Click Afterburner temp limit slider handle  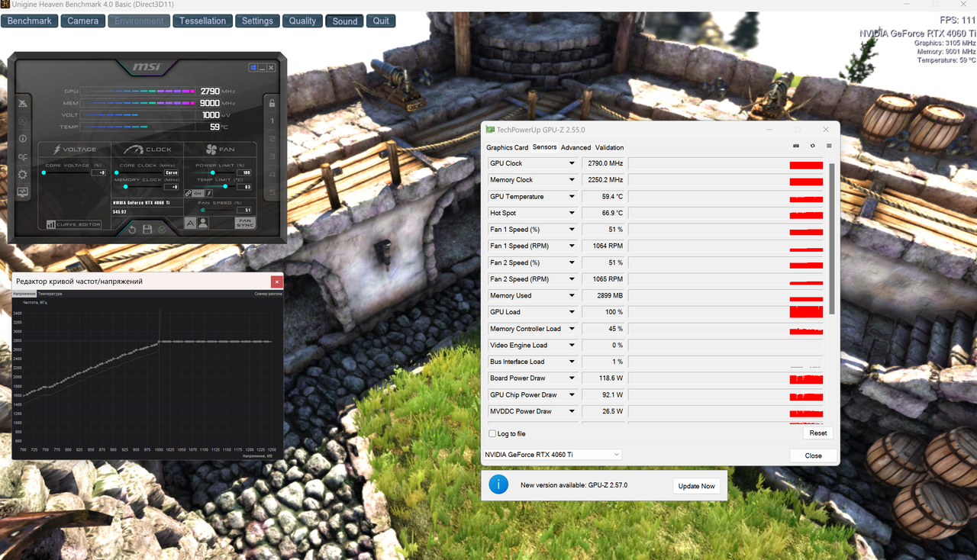[225, 186]
